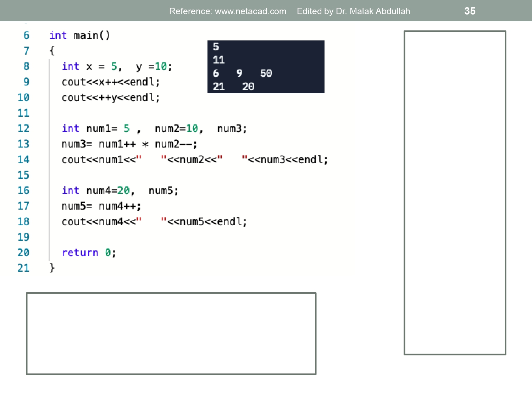
Task: Click the www.netacad.com reference in header
Action: point(250,11)
